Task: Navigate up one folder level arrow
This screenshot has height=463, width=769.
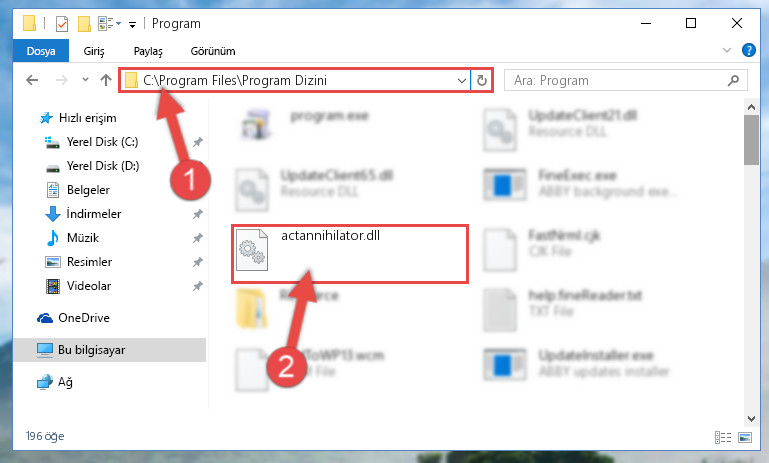Action: pos(106,80)
